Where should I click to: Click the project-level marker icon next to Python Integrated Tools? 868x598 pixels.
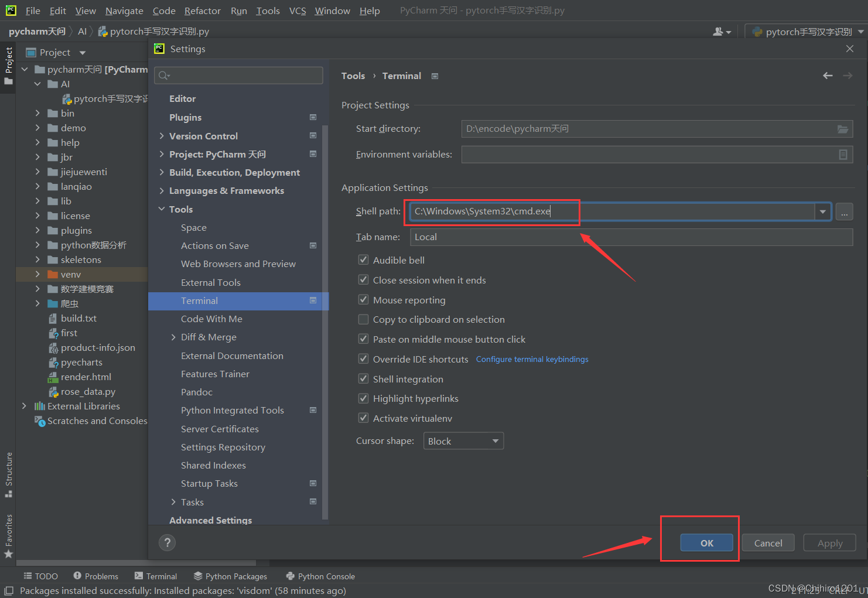pyautogui.click(x=313, y=410)
